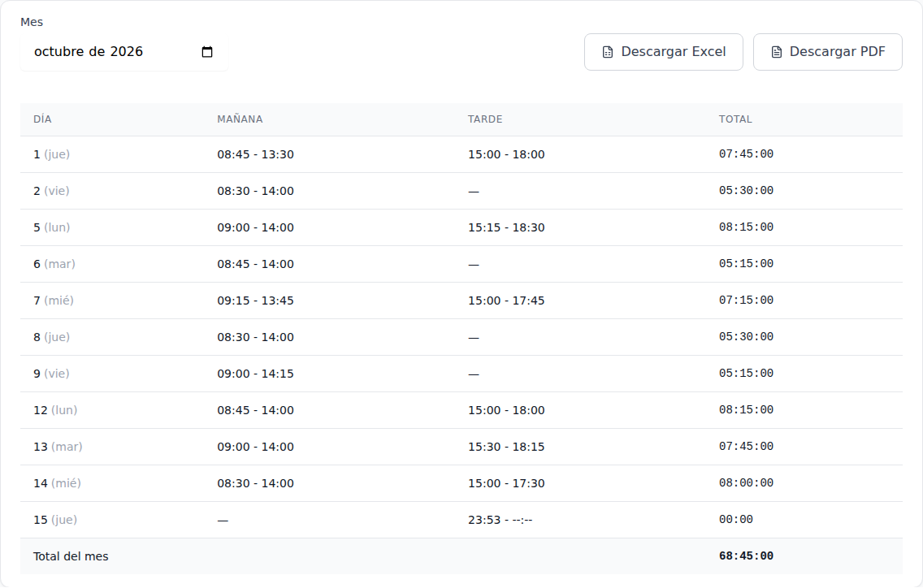The width and height of the screenshot is (923, 588).
Task: Click the PDF document icon
Action: (x=777, y=53)
